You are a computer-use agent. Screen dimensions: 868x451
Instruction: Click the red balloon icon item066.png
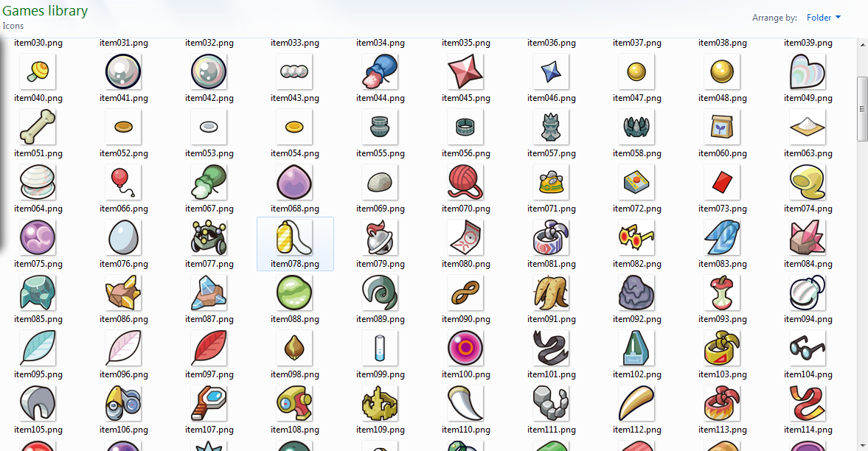[x=123, y=182]
